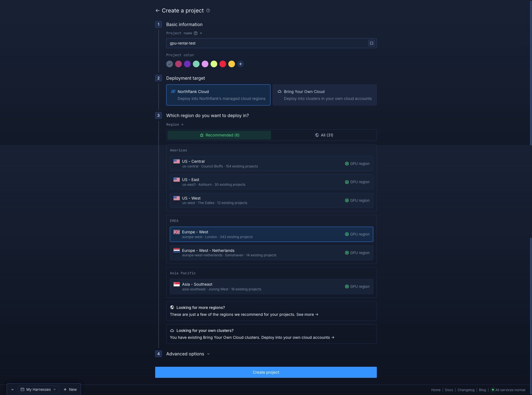
Task: Switch to the All (31) regions tab
Action: point(324,135)
